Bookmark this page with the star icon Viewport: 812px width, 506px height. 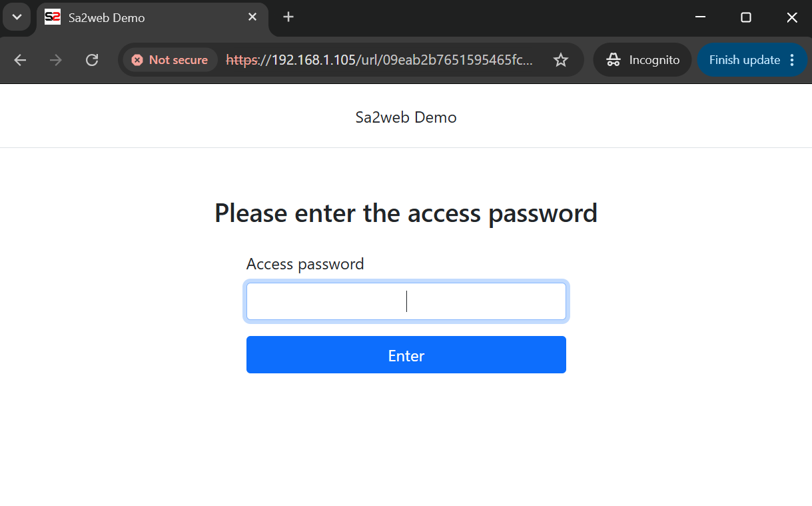pos(561,60)
